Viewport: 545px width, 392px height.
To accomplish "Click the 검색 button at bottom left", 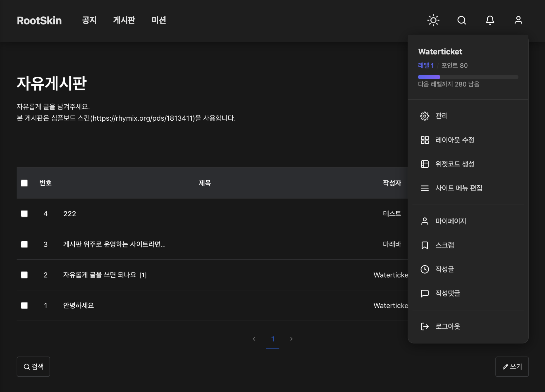I will (33, 367).
